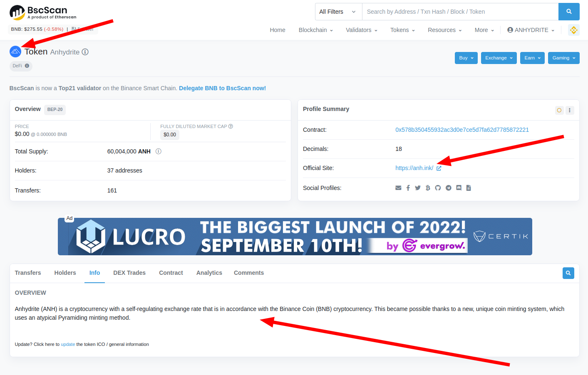588x375 pixels.
Task: Click the Fully Diluted Market Cap help icon
Action: (x=231, y=126)
